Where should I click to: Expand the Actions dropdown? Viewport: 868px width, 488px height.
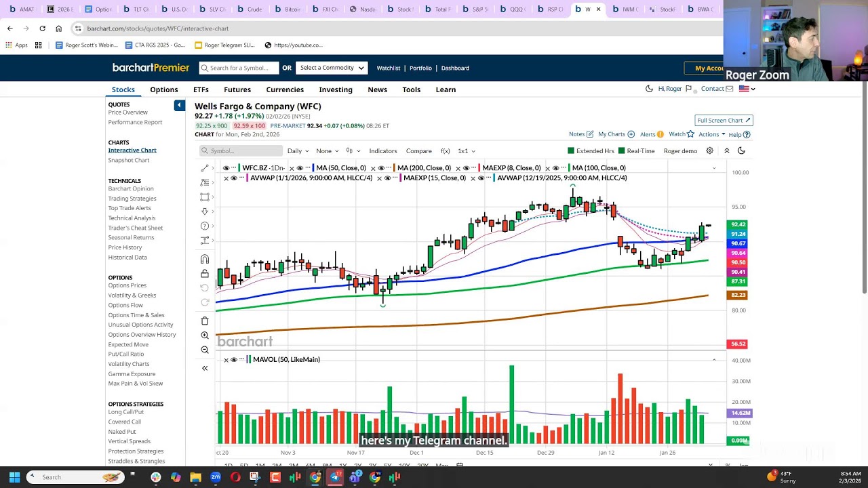pyautogui.click(x=712, y=134)
